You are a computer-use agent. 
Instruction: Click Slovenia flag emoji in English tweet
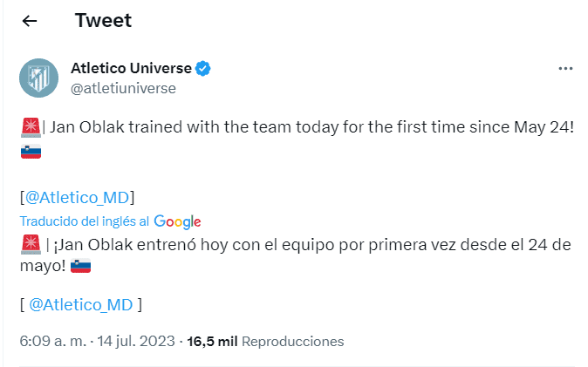point(30,153)
